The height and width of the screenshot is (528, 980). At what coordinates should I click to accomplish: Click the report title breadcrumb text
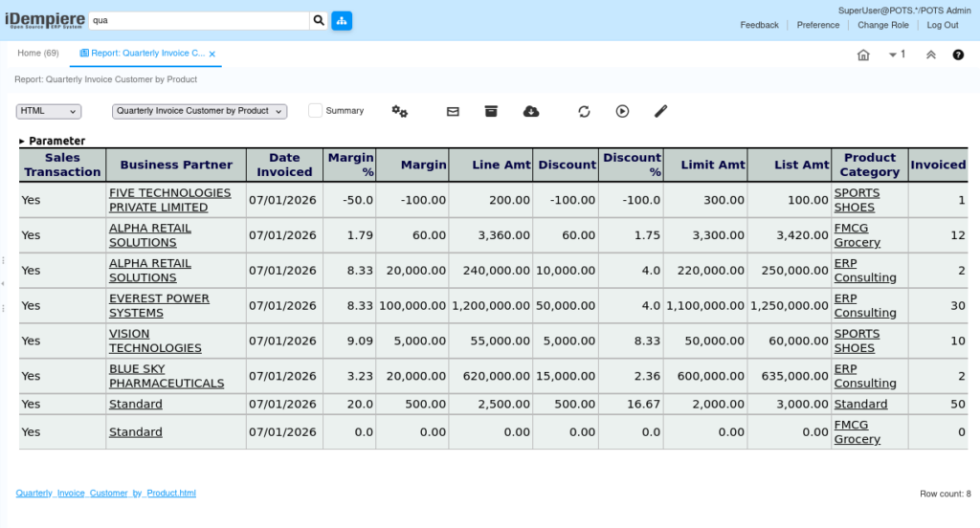[105, 79]
